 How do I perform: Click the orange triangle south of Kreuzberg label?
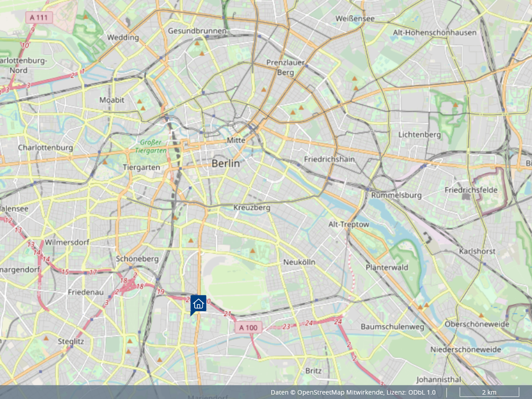tap(191, 240)
